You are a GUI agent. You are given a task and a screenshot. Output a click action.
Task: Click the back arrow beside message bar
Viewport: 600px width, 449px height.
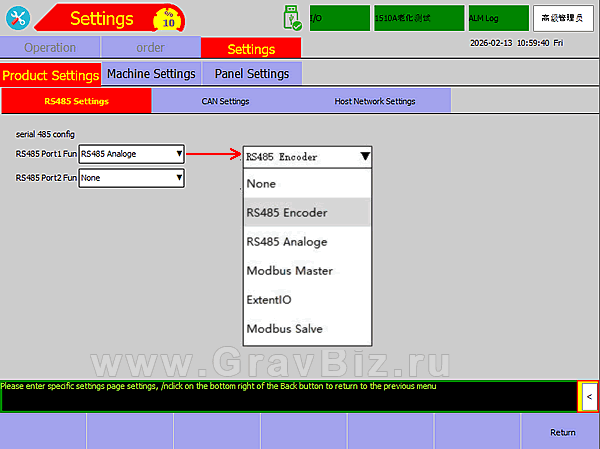(x=589, y=397)
